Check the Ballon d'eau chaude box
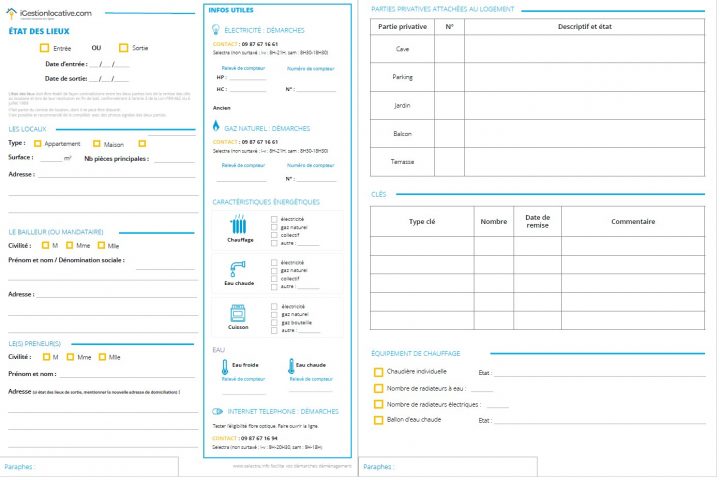This screenshot has width=720, height=480. 378,420
